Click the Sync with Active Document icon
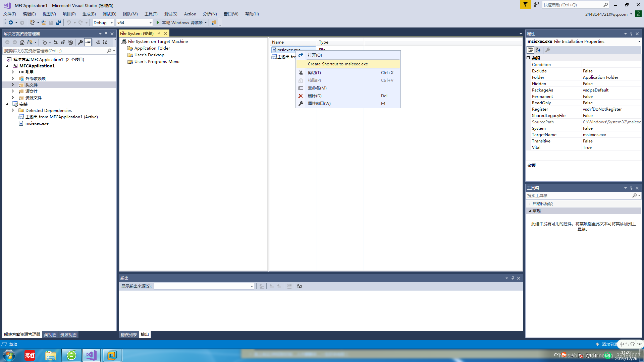Image resolution: width=644 pixels, height=362 pixels. click(x=56, y=42)
